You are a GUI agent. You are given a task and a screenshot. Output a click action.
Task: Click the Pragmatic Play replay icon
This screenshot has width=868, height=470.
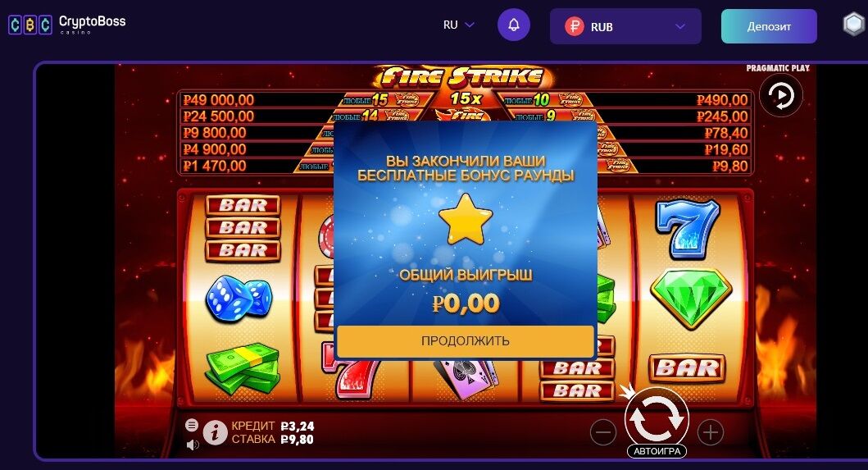781,96
